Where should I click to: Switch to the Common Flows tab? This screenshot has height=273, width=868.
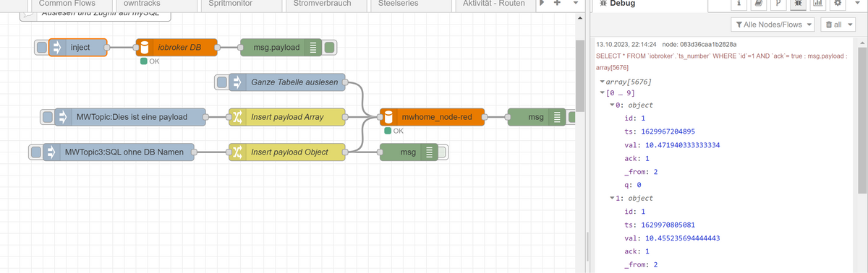67,4
